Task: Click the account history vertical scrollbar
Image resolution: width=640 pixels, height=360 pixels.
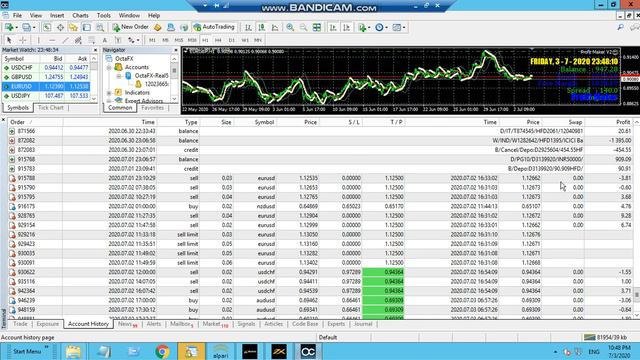Action: pos(636,218)
